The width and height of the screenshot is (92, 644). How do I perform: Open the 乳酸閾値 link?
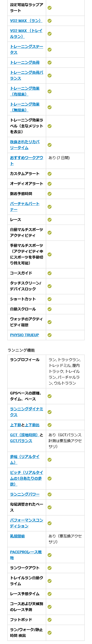pyautogui.click(x=17, y=536)
